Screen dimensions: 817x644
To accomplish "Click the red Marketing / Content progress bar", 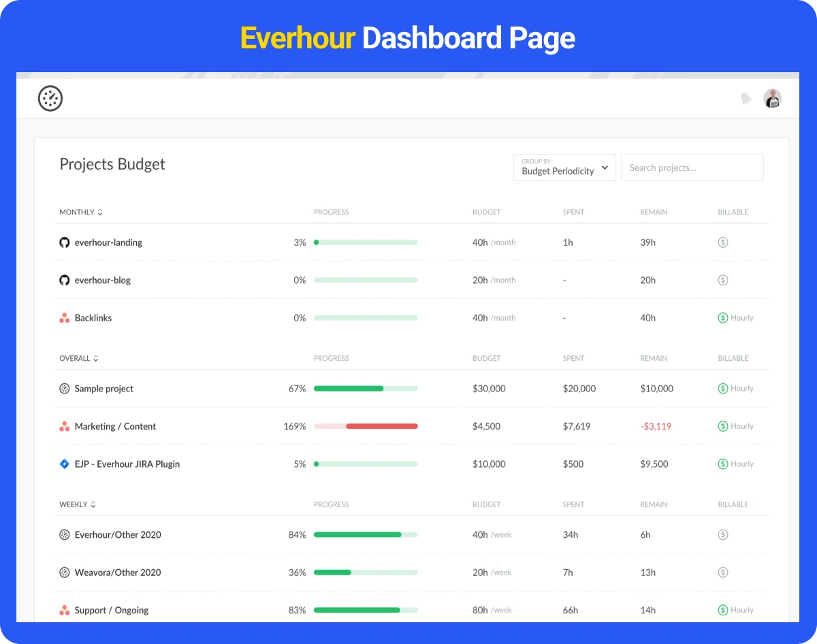I will tap(366, 426).
